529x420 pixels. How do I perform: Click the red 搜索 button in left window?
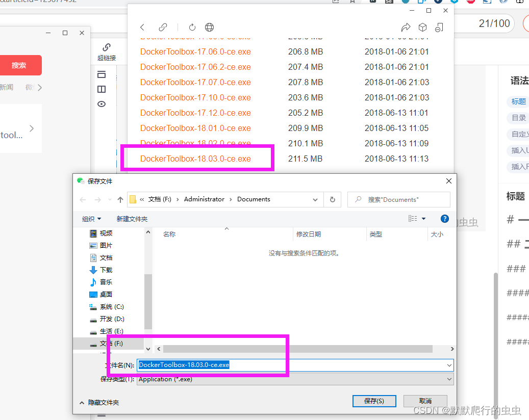19,65
